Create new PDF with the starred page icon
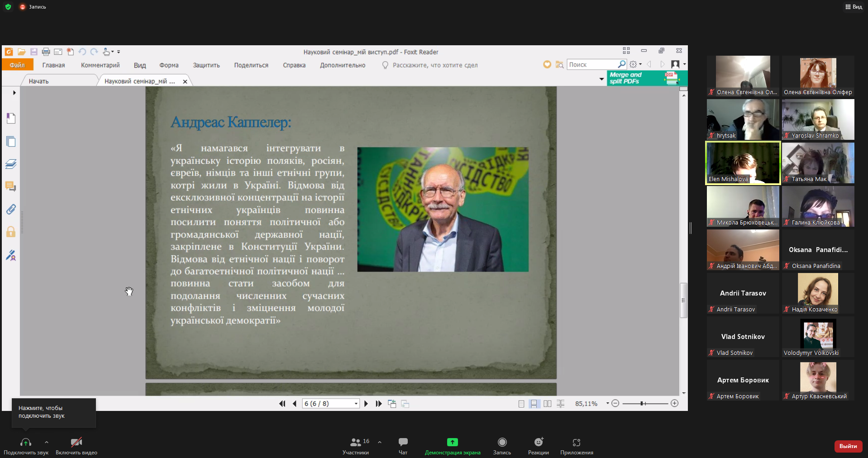This screenshot has width=868, height=458. coord(70,52)
